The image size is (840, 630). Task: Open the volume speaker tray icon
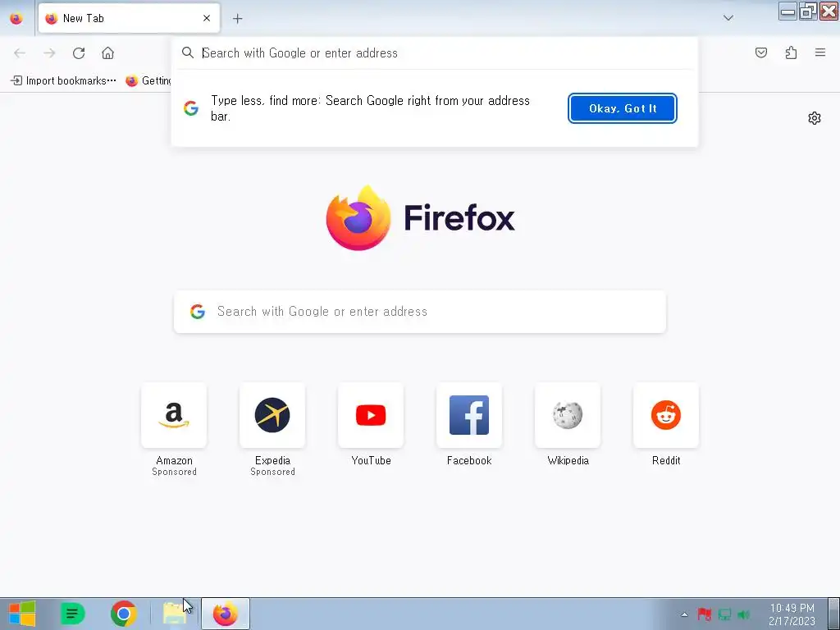pos(743,614)
